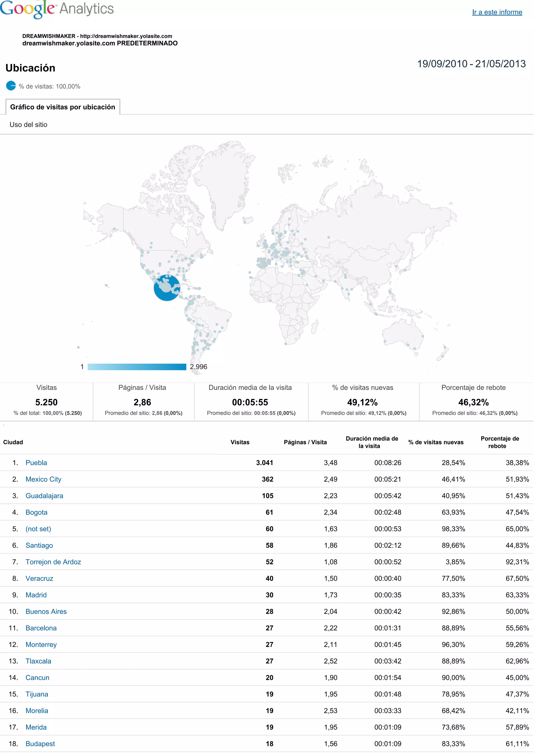Sort by 'Páginas / Visita' column header
Image resolution: width=534 pixels, height=756 pixels.
(x=305, y=442)
